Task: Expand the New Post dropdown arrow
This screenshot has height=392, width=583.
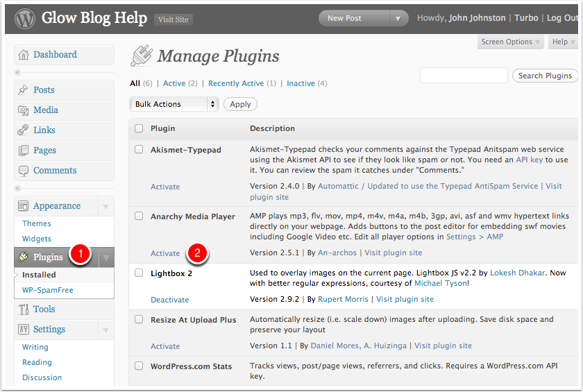Action: tap(398, 19)
